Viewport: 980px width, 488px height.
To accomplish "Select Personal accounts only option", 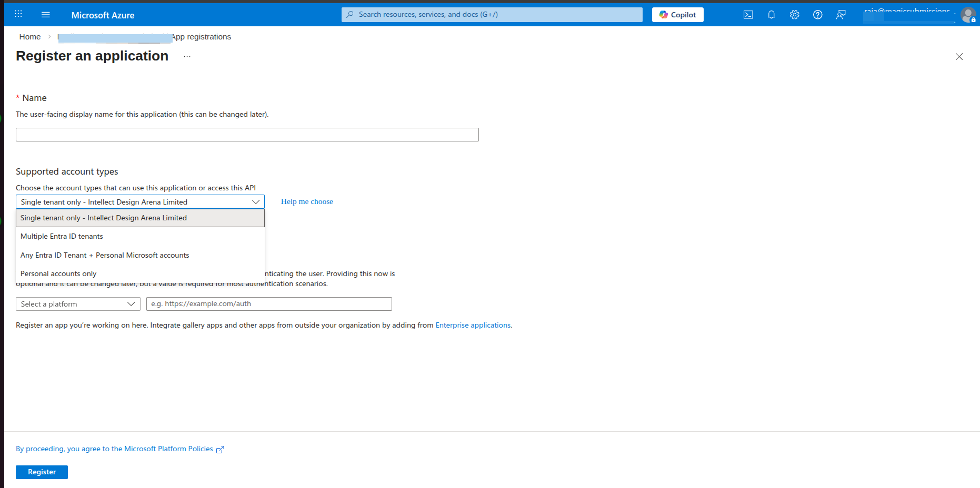I will point(140,273).
